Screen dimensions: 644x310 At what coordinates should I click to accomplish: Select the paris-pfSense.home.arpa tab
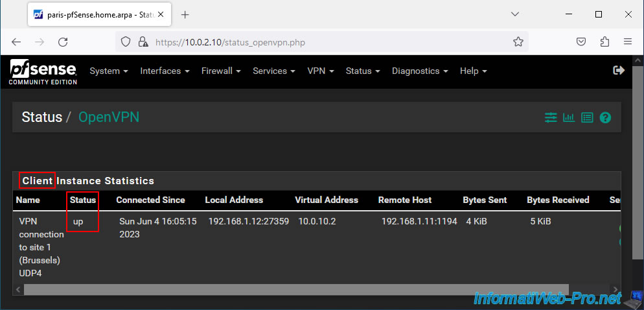click(98, 15)
